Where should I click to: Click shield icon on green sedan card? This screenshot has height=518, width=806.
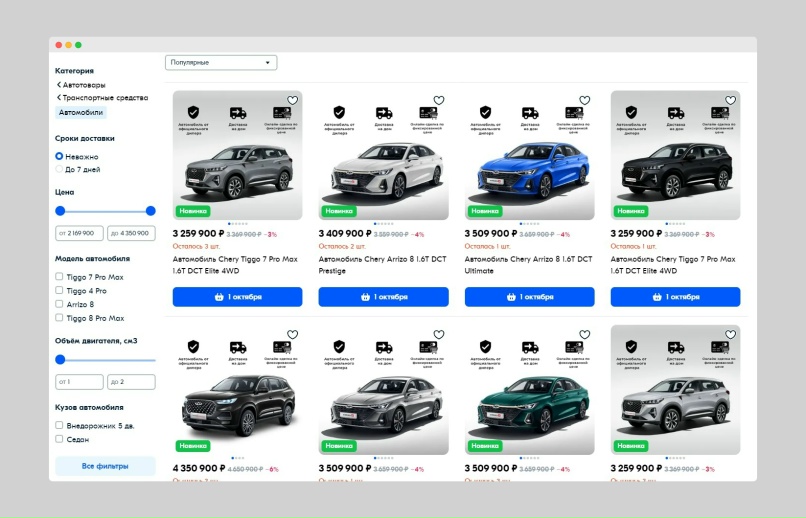[485, 346]
